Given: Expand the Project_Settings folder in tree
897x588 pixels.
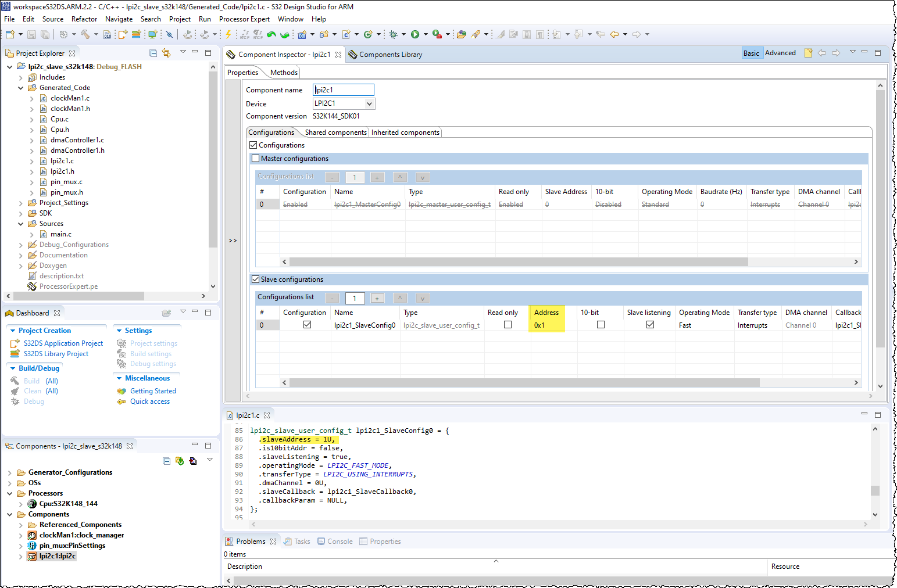Looking at the screenshot, I should [x=21, y=203].
